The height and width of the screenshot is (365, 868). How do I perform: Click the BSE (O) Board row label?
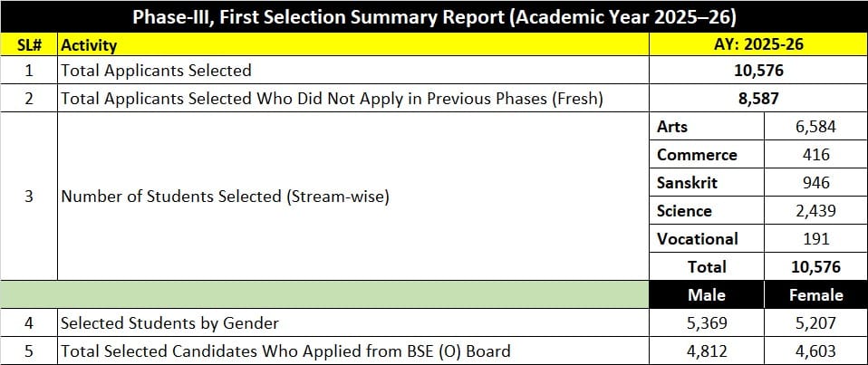(285, 351)
